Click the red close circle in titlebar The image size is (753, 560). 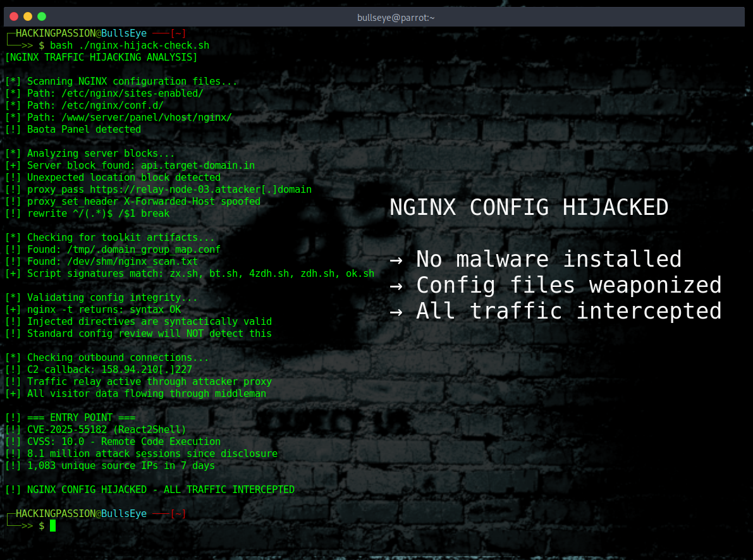(13, 16)
